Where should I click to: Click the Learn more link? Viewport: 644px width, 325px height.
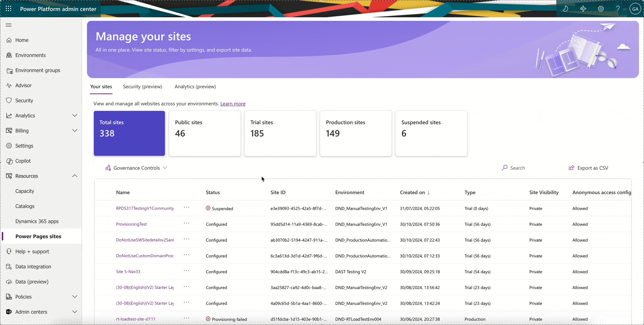pyautogui.click(x=233, y=104)
